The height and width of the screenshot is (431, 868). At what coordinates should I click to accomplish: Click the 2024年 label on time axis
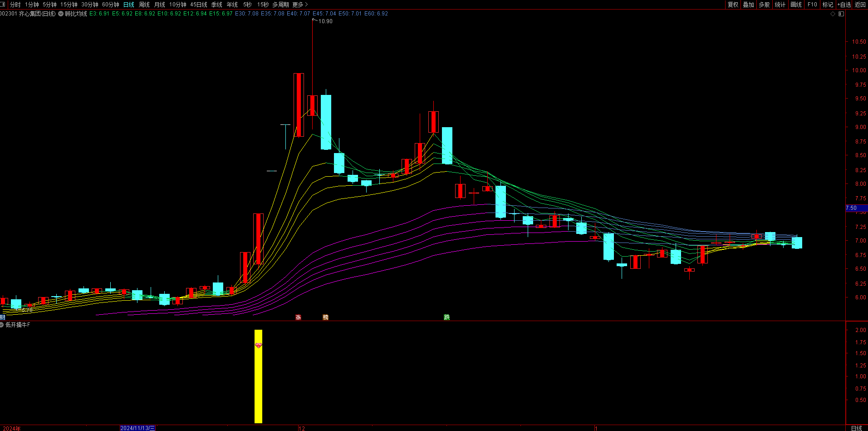click(12, 428)
